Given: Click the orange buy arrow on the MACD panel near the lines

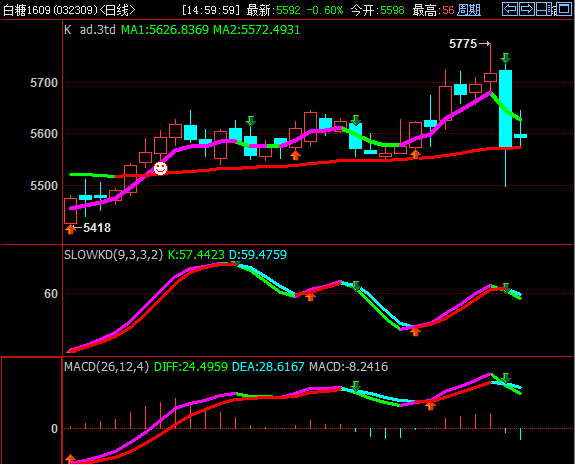Looking at the screenshot, I should click(x=430, y=405).
